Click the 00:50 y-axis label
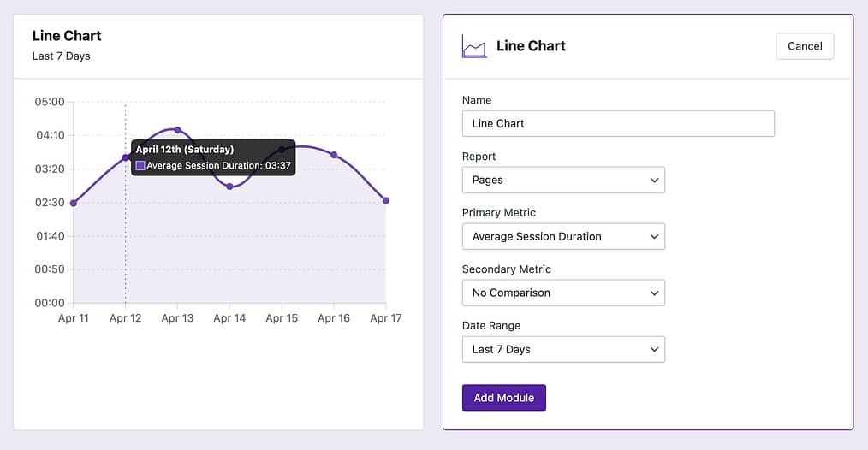Screen dimensions: 868x450 (50, 269)
